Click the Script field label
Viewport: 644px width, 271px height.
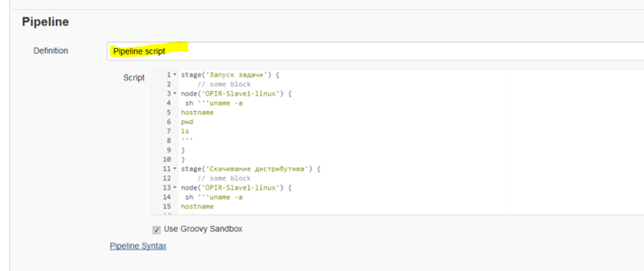point(134,78)
